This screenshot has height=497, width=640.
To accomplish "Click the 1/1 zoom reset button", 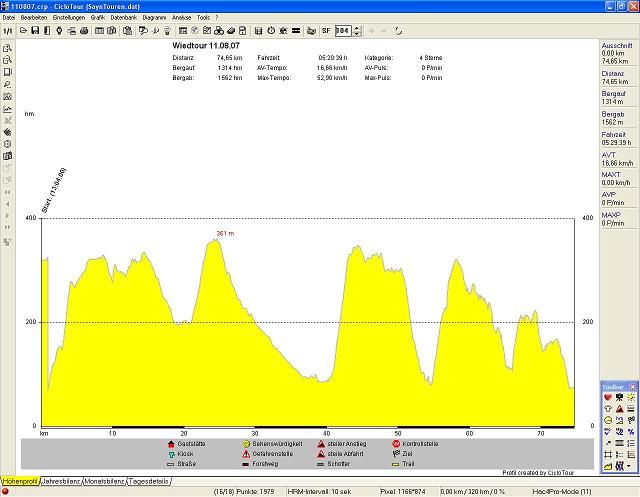I will [x=7, y=31].
